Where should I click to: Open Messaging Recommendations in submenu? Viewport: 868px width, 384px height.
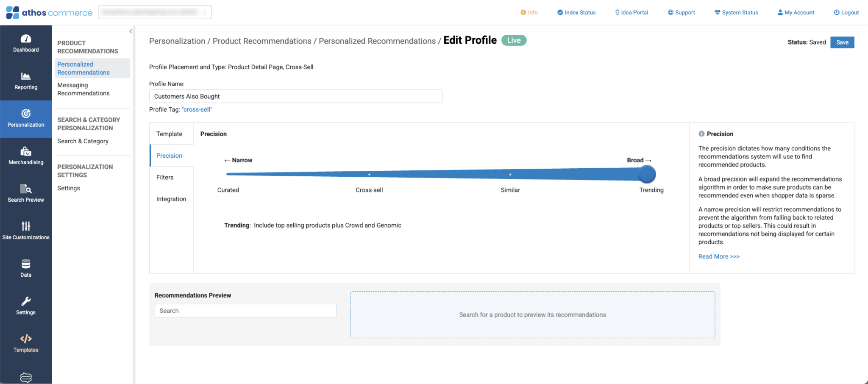pos(83,89)
